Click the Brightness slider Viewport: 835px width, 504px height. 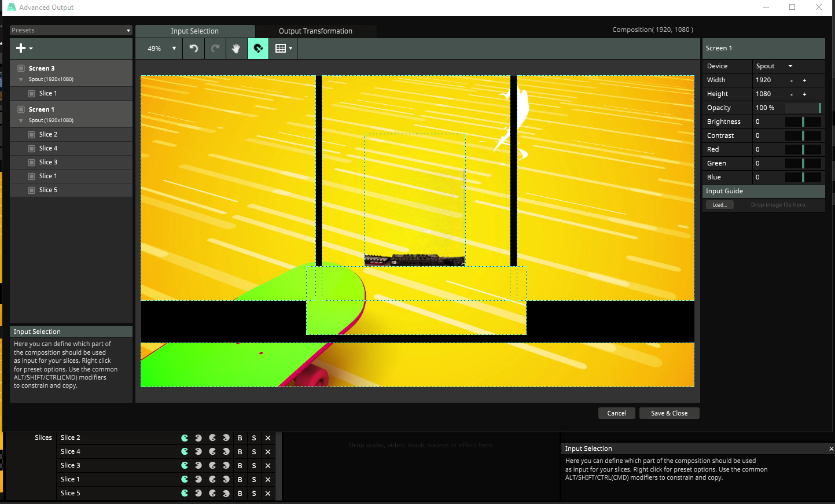[x=803, y=122]
